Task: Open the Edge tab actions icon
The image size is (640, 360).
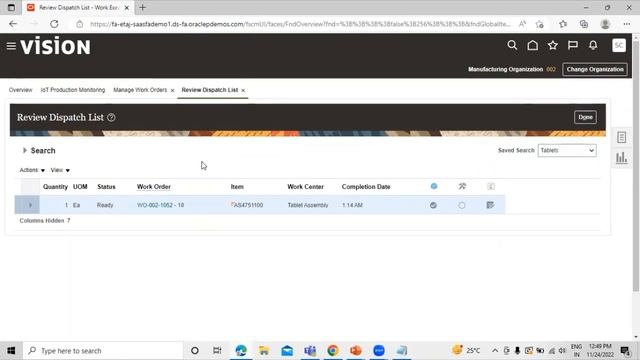Action: coord(11,7)
